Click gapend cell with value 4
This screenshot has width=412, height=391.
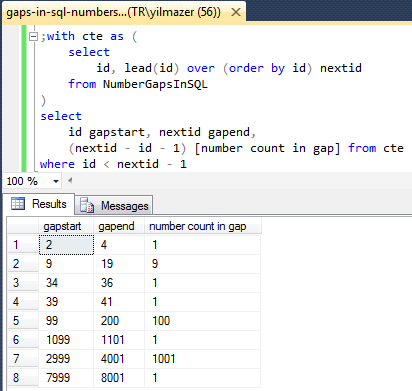(119, 245)
